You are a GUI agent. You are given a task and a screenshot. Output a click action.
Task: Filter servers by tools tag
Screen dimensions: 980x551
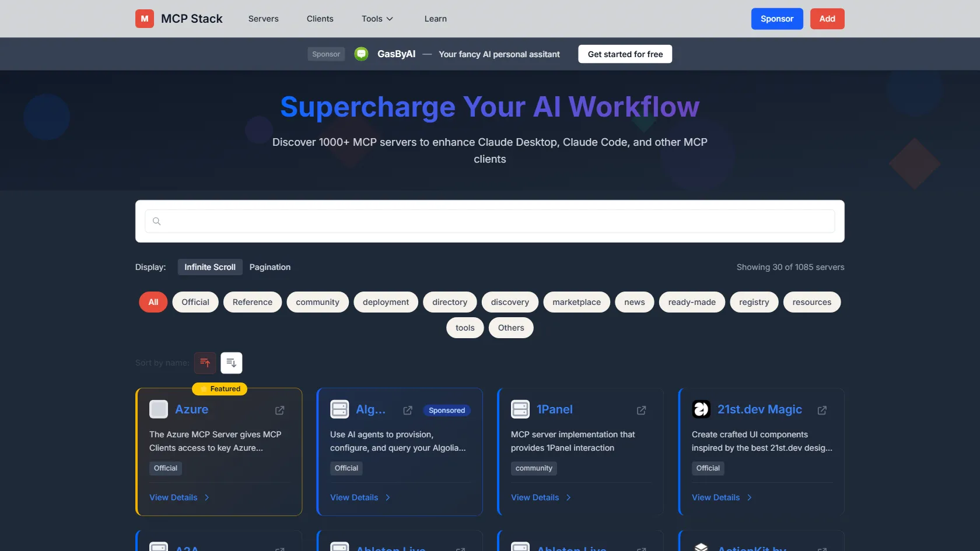tap(465, 328)
